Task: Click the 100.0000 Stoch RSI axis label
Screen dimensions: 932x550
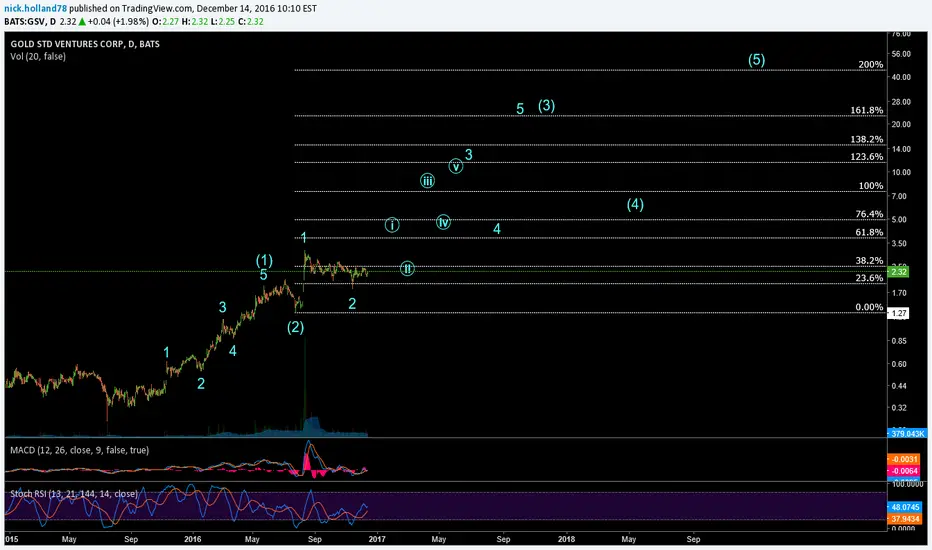Action: [x=907, y=484]
